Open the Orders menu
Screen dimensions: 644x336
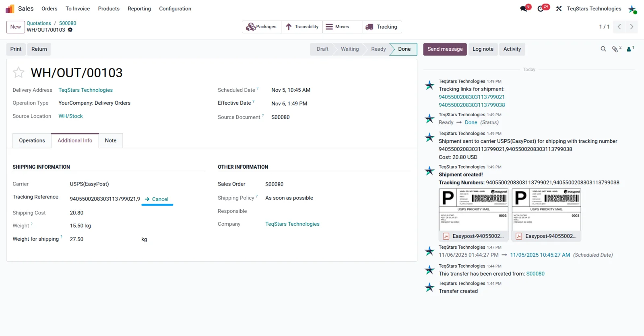coord(50,8)
